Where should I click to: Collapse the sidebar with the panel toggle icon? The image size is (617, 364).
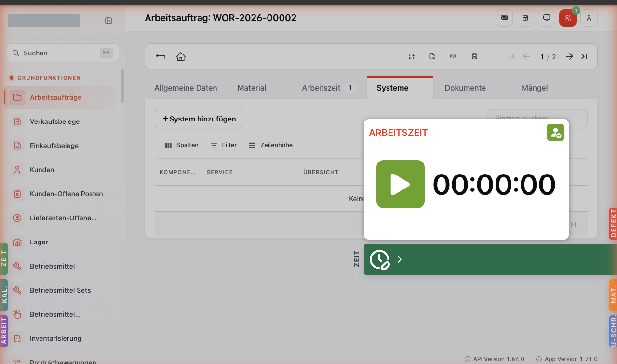(108, 21)
